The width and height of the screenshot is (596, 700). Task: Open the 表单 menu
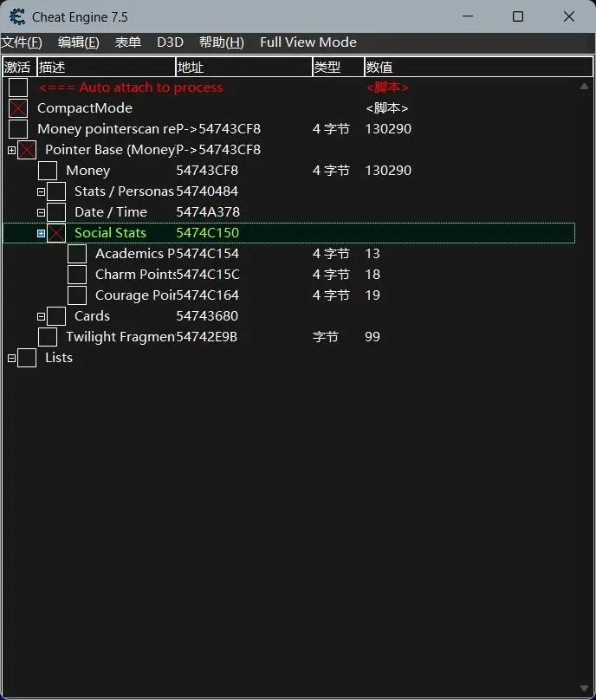(x=127, y=42)
